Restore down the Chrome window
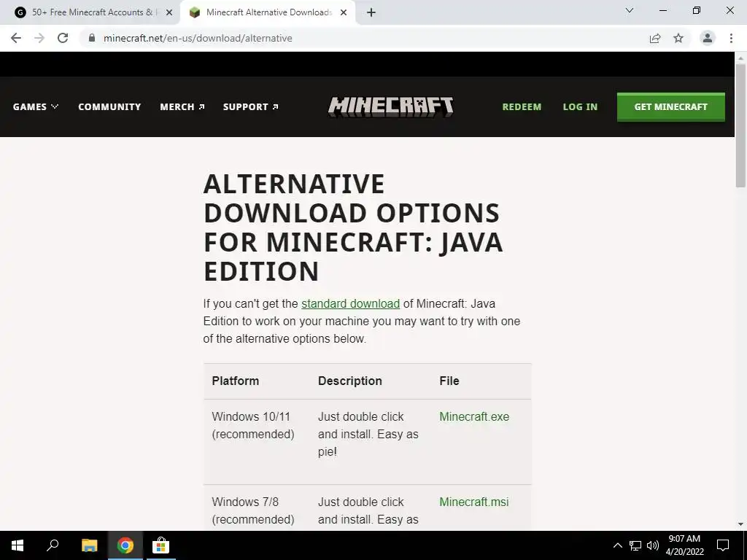 click(697, 10)
